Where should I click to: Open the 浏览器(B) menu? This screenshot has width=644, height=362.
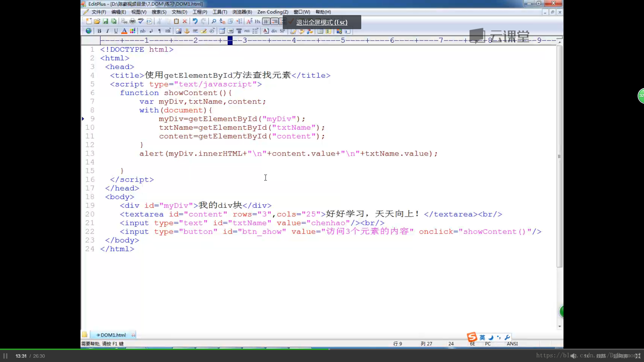point(242,12)
